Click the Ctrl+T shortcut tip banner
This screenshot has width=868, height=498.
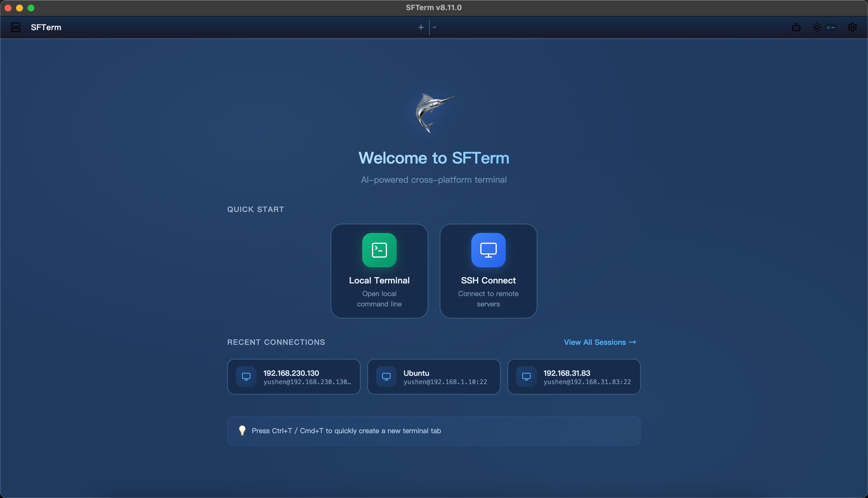point(434,431)
